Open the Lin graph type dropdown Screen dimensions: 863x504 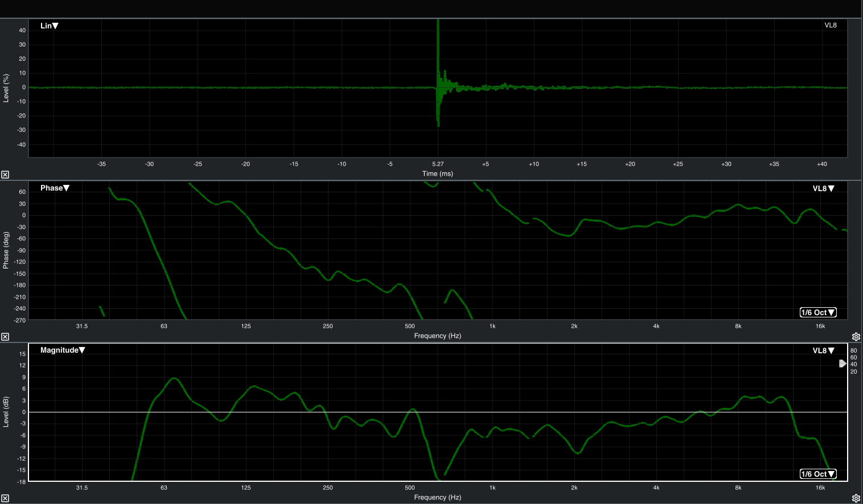coord(50,26)
